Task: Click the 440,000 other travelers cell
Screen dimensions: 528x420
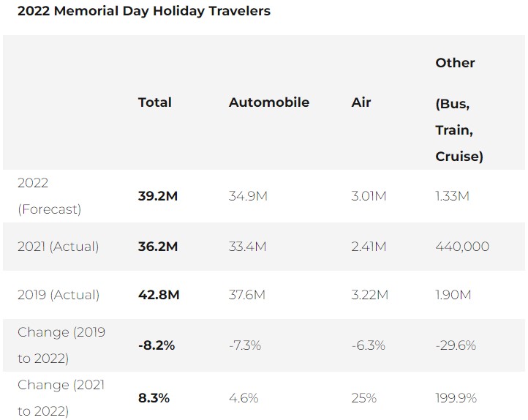Action: 462,247
